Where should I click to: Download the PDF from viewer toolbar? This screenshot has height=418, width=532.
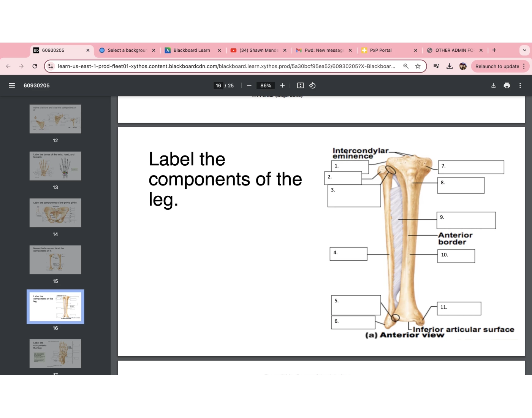pos(494,85)
